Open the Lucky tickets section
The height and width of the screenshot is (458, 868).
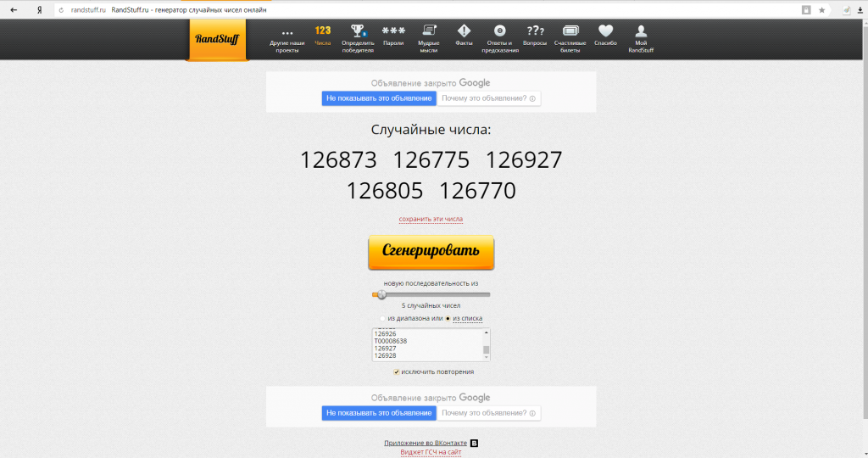tap(570, 39)
